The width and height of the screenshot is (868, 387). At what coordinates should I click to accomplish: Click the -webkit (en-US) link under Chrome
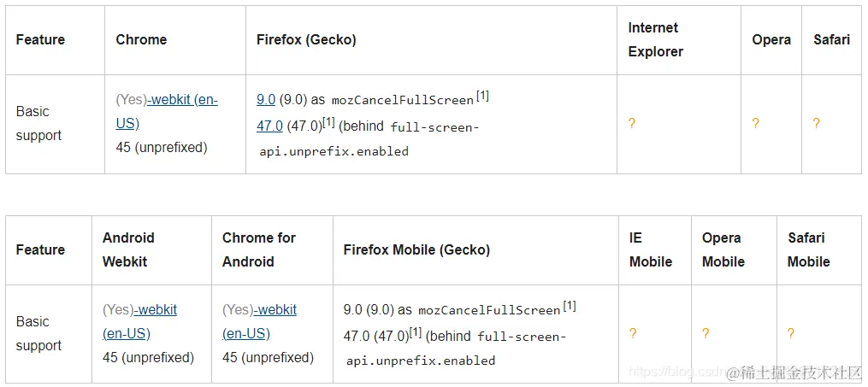[183, 100]
